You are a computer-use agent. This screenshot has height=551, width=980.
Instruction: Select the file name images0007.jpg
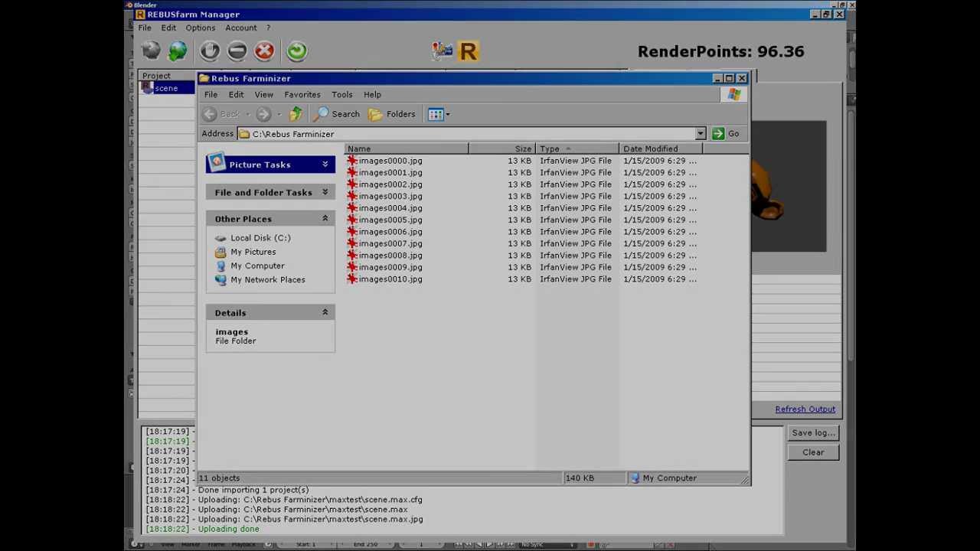390,244
